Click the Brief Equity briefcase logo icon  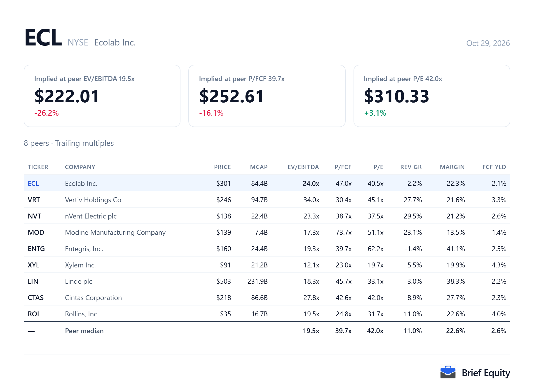click(448, 372)
